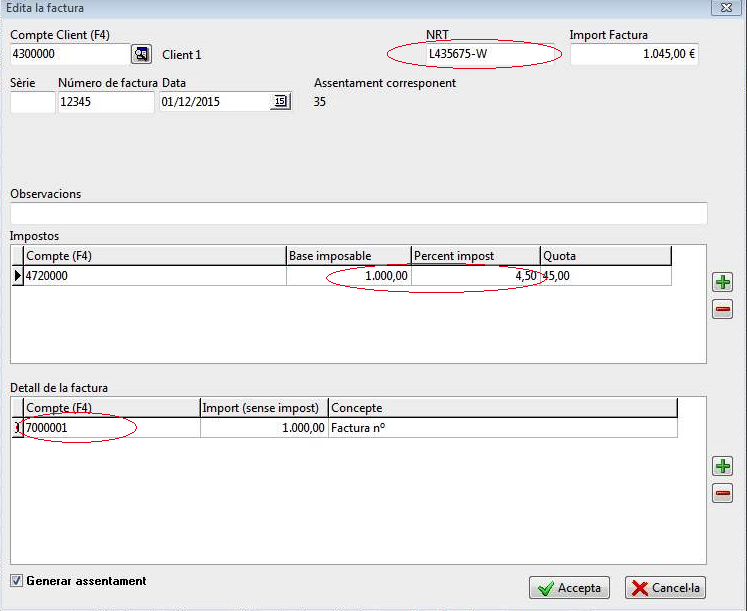Select tax account cell 4720000
Screen dimensions: 747x611
tap(155, 276)
